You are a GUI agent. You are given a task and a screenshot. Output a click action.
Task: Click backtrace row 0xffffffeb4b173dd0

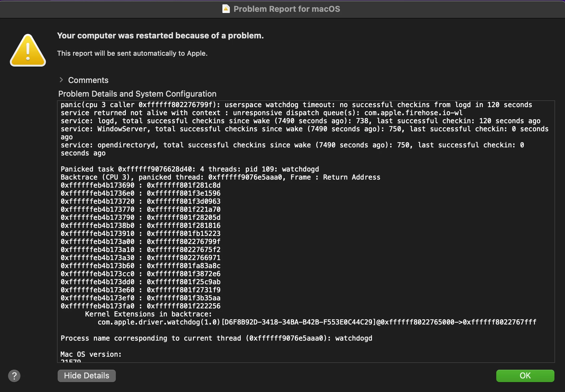140,282
